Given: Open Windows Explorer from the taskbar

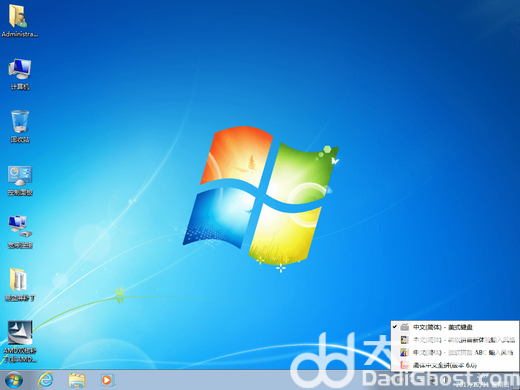Looking at the screenshot, I should point(77,380).
